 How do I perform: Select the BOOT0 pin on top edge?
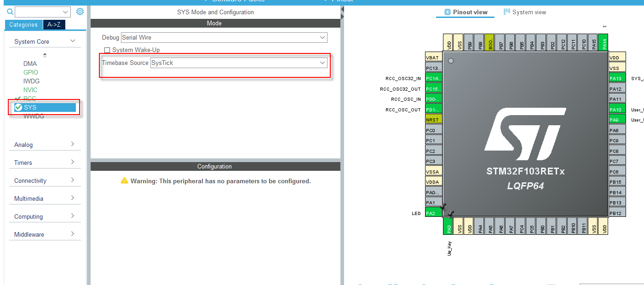489,42
